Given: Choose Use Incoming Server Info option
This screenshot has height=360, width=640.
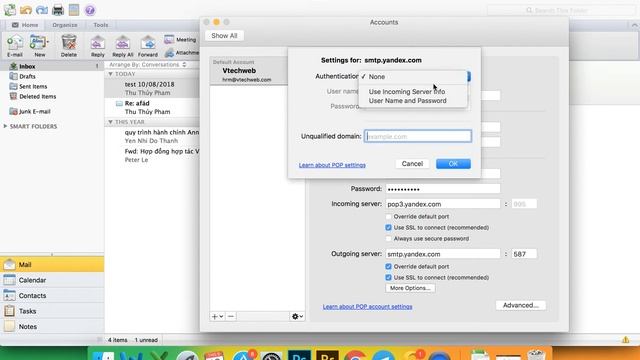Looking at the screenshot, I should click(413, 92).
